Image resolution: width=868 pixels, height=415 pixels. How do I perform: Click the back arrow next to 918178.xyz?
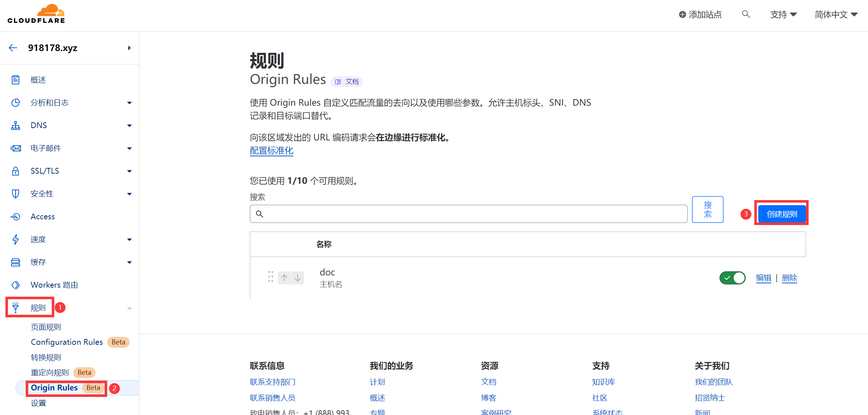click(13, 48)
